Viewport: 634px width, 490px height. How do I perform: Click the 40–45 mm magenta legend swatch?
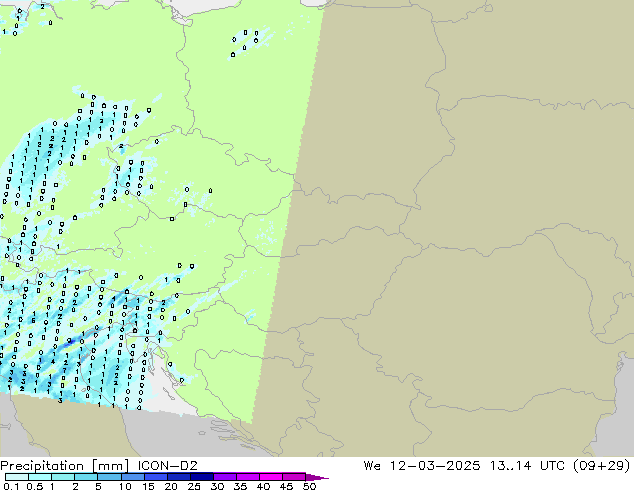pyautogui.click(x=271, y=477)
